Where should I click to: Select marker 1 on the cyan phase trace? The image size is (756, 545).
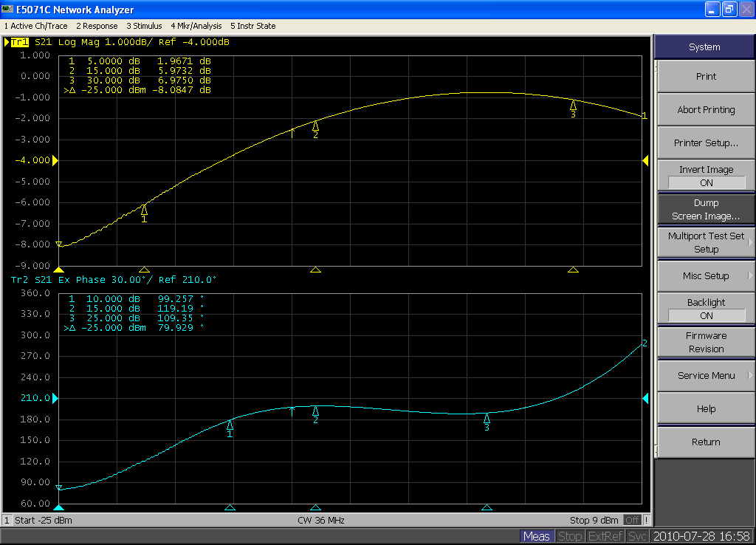pos(230,426)
